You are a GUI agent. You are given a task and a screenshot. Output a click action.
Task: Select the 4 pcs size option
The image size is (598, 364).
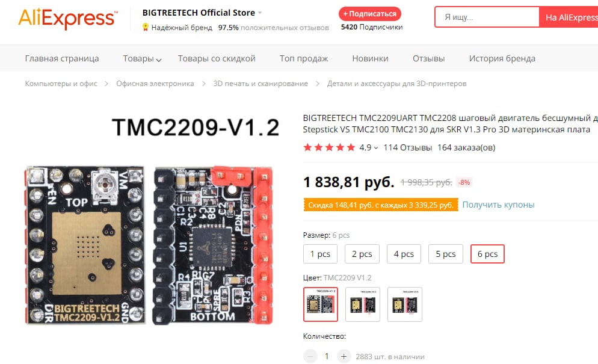pos(404,254)
